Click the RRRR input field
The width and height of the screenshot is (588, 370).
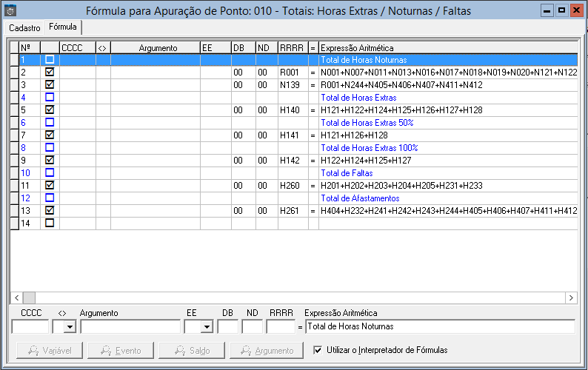[281, 326]
